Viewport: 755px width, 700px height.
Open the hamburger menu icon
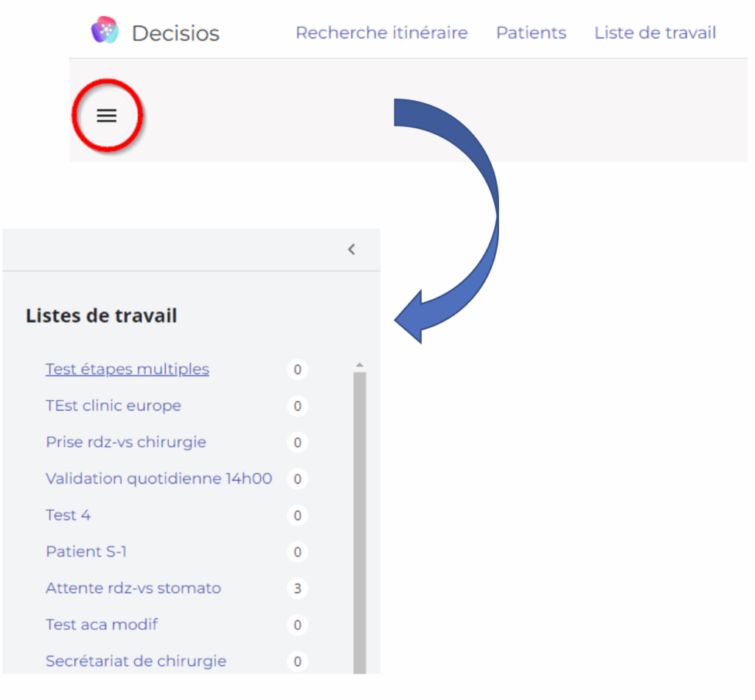click(x=107, y=116)
